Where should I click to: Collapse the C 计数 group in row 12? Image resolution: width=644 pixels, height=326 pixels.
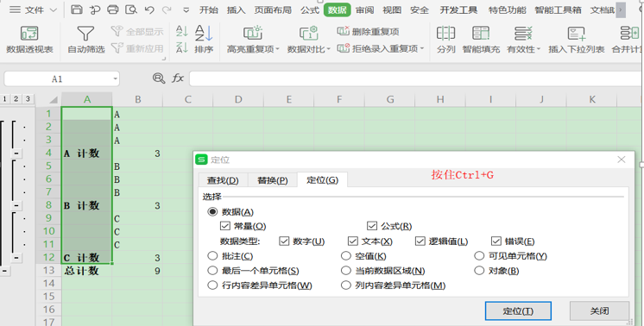[x=16, y=258]
